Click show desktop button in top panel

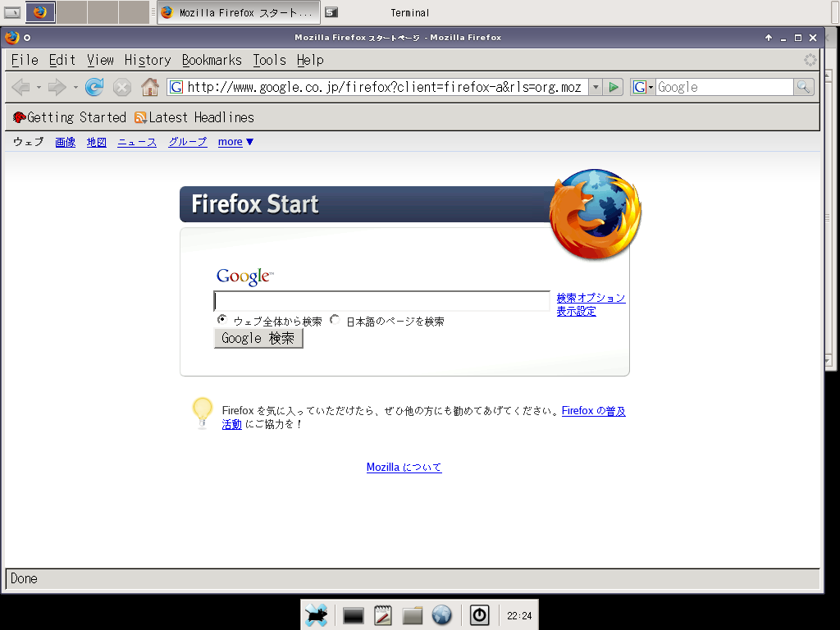click(12, 12)
